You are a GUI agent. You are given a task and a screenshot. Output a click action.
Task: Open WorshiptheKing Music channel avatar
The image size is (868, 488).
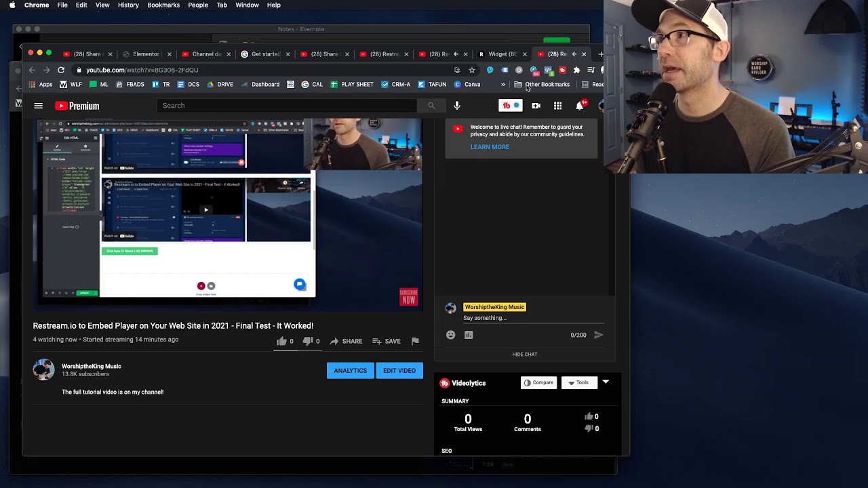point(43,370)
